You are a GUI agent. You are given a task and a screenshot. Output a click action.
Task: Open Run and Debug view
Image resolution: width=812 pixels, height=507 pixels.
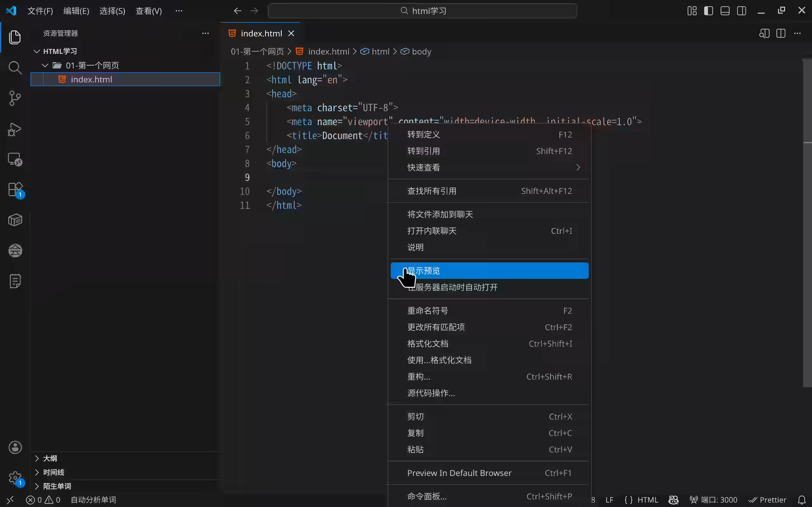click(x=15, y=129)
